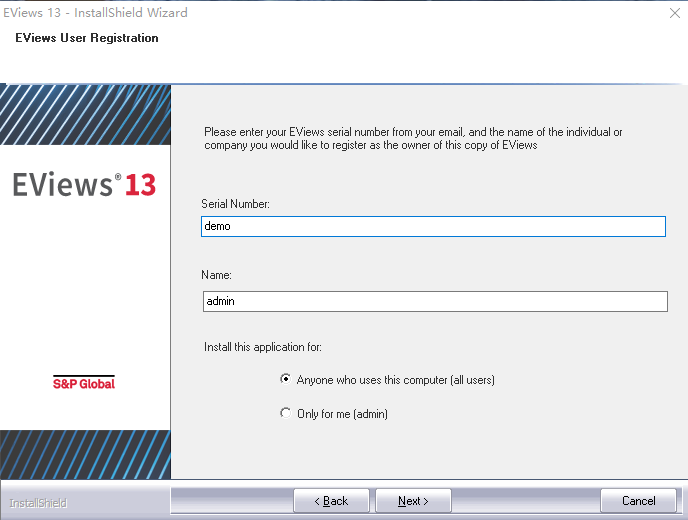Click the 'Name:' label
This screenshot has height=520, width=688.
pyautogui.click(x=216, y=275)
